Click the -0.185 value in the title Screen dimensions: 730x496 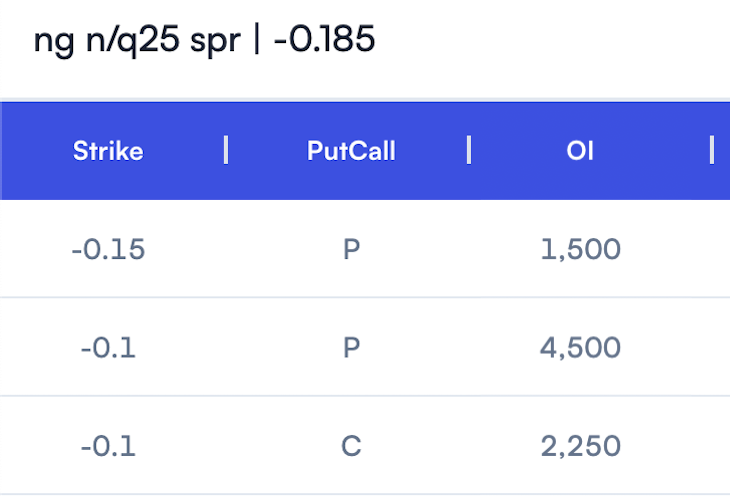(x=324, y=39)
